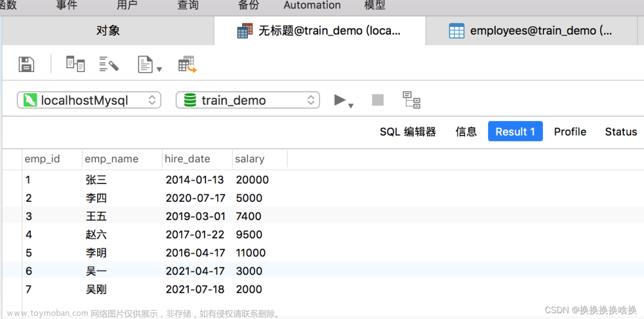Click the hire date 2020-07-17

pyautogui.click(x=195, y=198)
